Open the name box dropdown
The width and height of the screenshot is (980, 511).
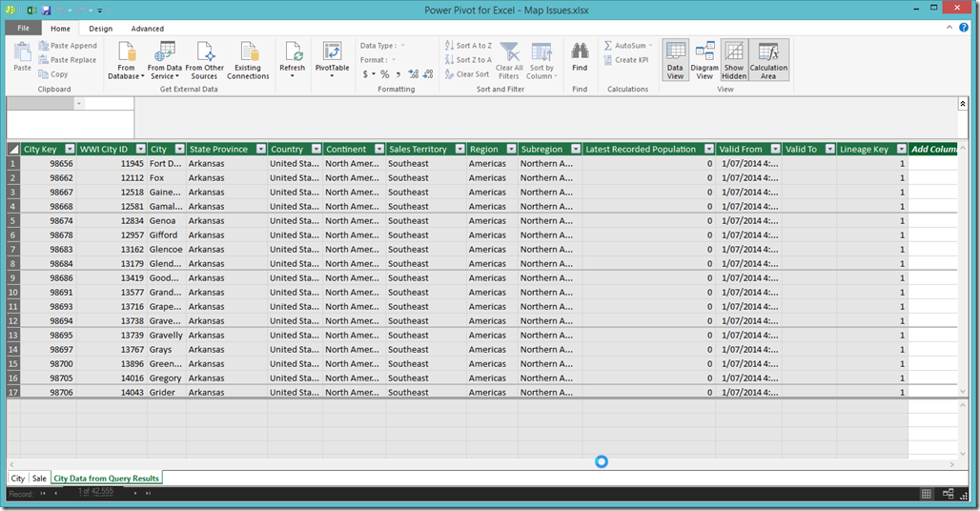[x=79, y=104]
